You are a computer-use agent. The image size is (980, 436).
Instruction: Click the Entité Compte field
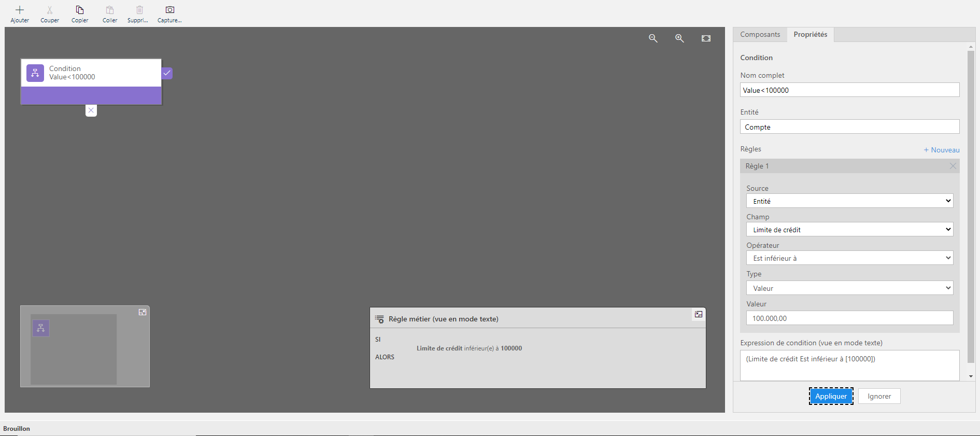tap(849, 127)
